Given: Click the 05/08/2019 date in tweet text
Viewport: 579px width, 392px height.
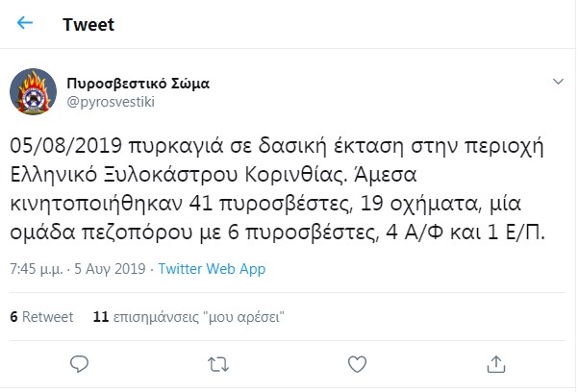Looking at the screenshot, I should (65, 146).
